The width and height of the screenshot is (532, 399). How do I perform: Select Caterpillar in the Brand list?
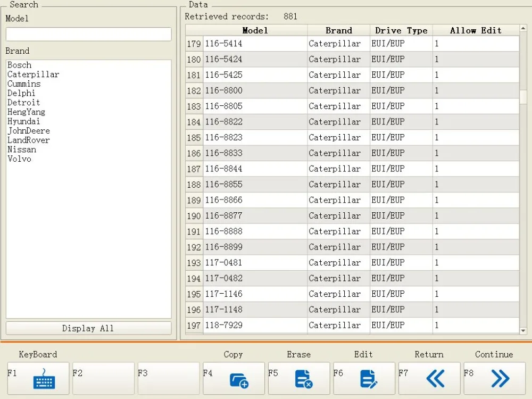[33, 74]
